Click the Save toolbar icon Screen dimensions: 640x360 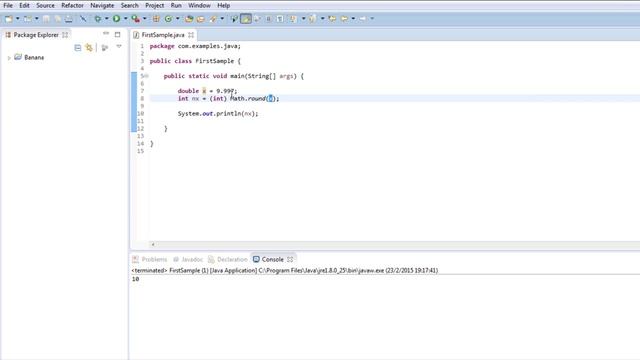[x=46, y=19]
